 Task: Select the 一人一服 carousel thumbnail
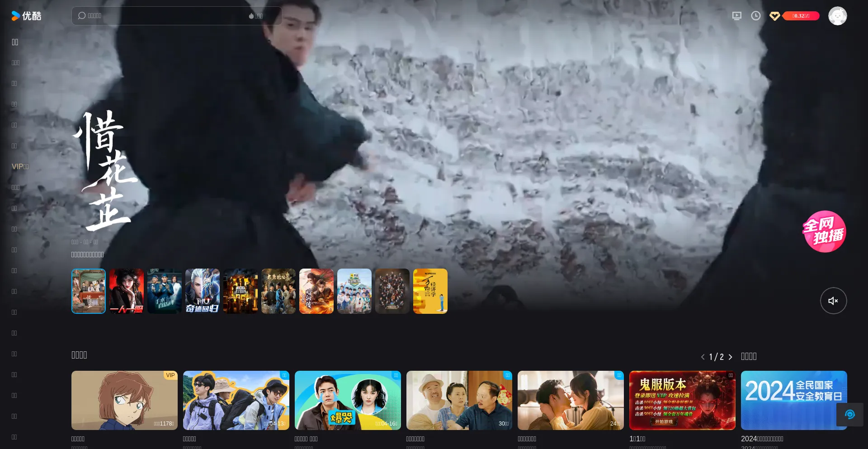point(127,291)
